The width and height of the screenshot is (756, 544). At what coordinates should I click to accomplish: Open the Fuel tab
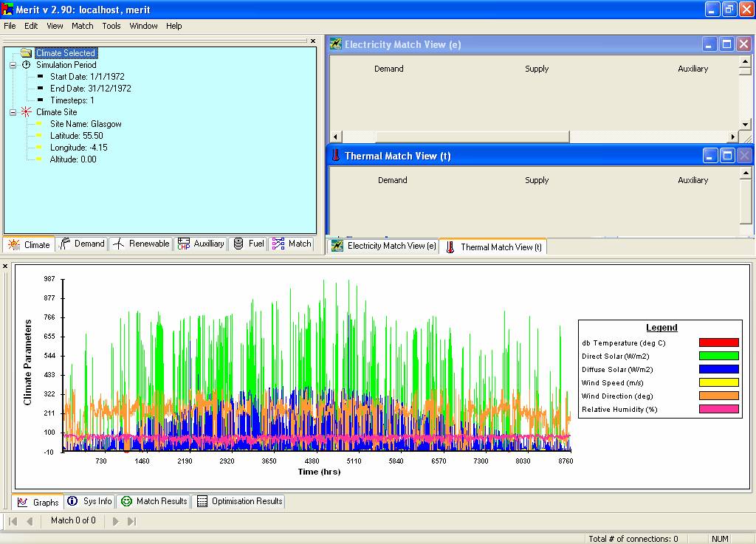click(x=248, y=244)
